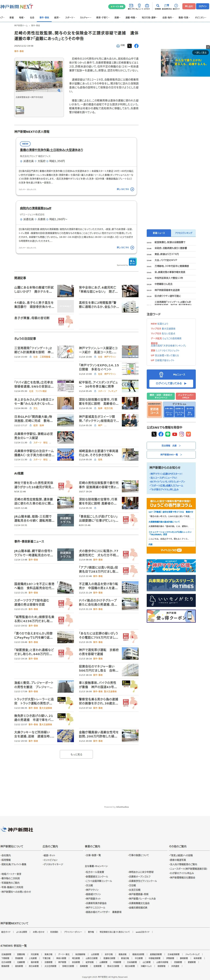Open バックナンバーお申込み red button
Screen dimensions: 210x980
(x=186, y=396)
